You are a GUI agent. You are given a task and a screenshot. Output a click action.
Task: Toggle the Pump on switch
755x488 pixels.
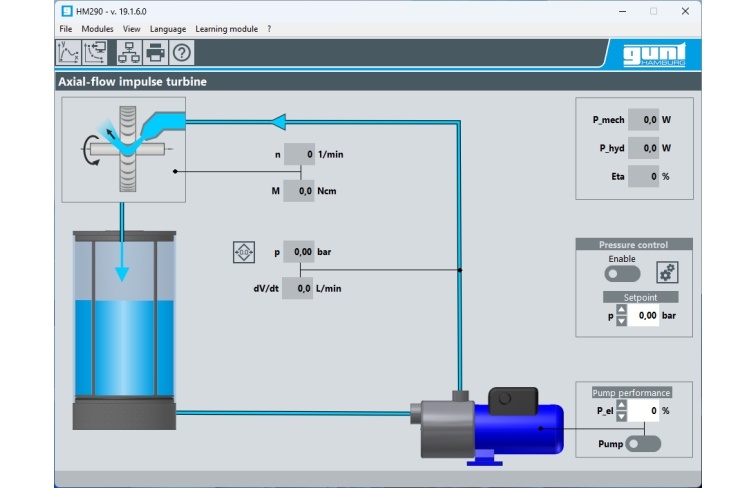[x=643, y=444]
